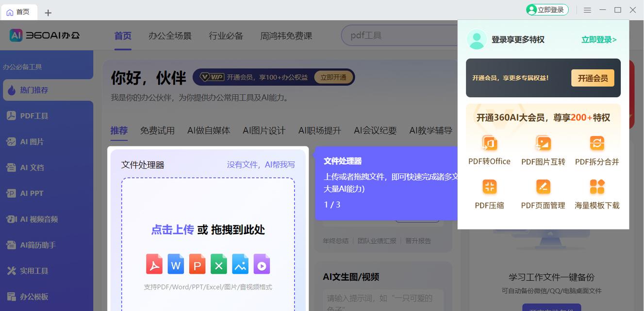Click the 360AI办公 logo

click(x=45, y=35)
